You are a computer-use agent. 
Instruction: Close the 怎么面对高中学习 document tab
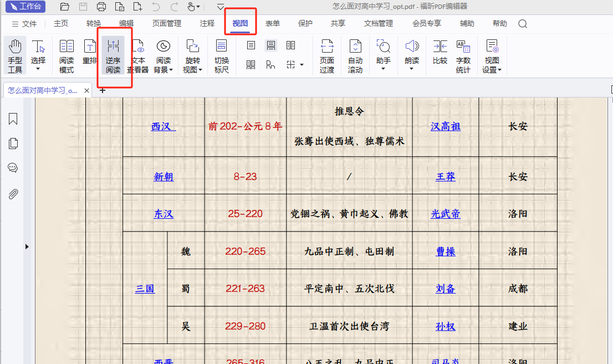tap(87, 91)
